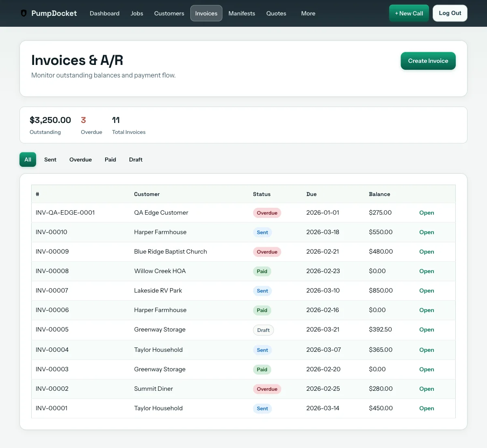
Task: Sort by the Balance column header
Action: point(379,194)
